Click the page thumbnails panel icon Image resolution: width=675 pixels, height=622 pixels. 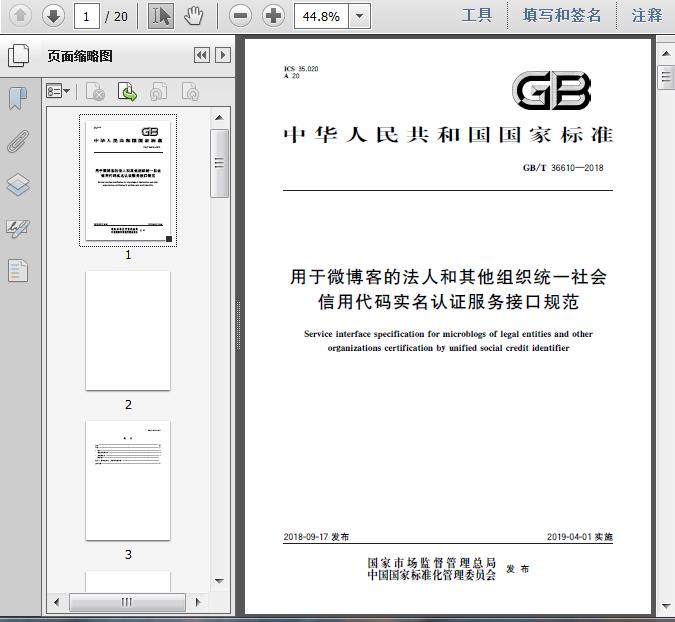point(19,56)
